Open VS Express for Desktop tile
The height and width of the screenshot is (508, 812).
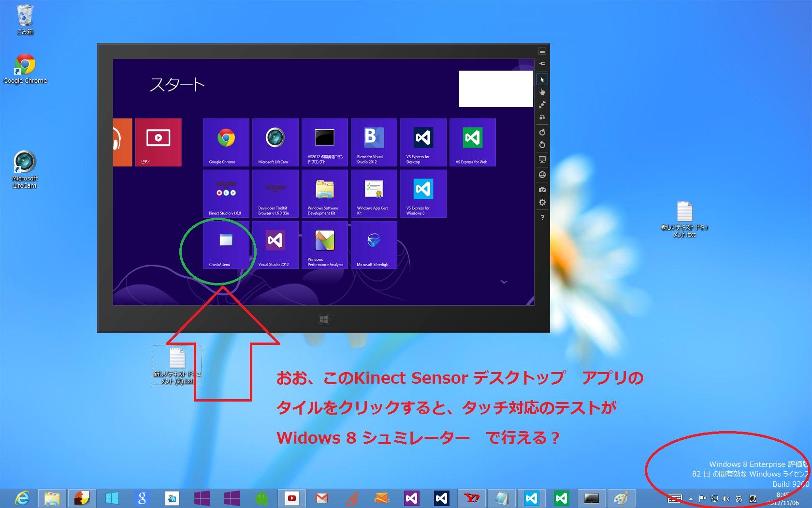coord(423,142)
